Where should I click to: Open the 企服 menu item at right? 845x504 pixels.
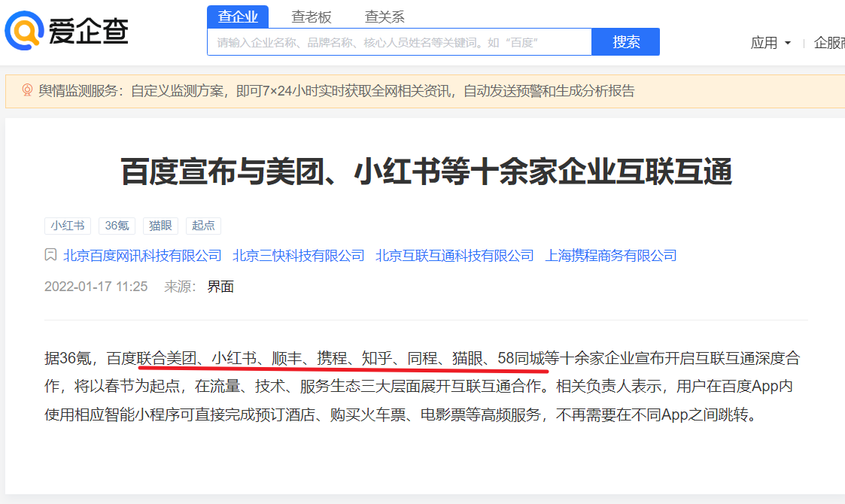829,43
